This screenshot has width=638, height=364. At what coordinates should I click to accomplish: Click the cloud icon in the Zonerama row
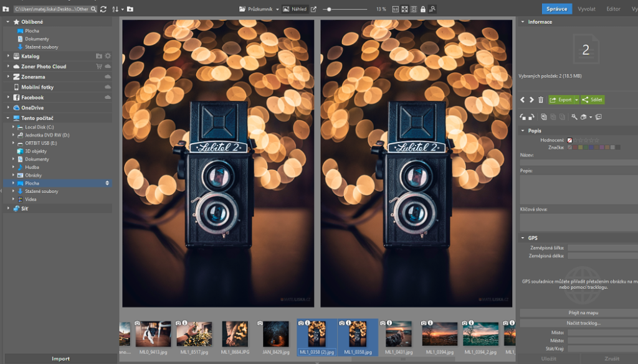click(x=108, y=77)
